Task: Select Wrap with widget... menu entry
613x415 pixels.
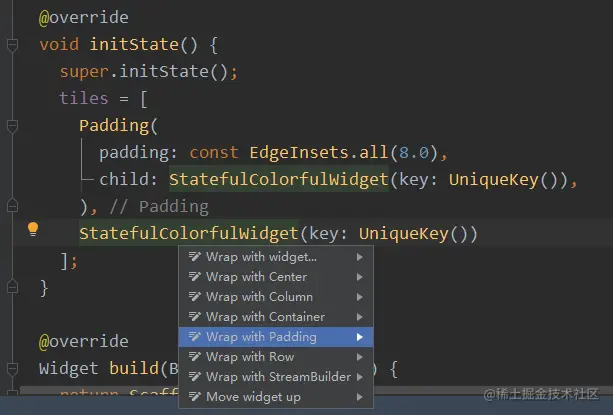Action: [x=276, y=257]
